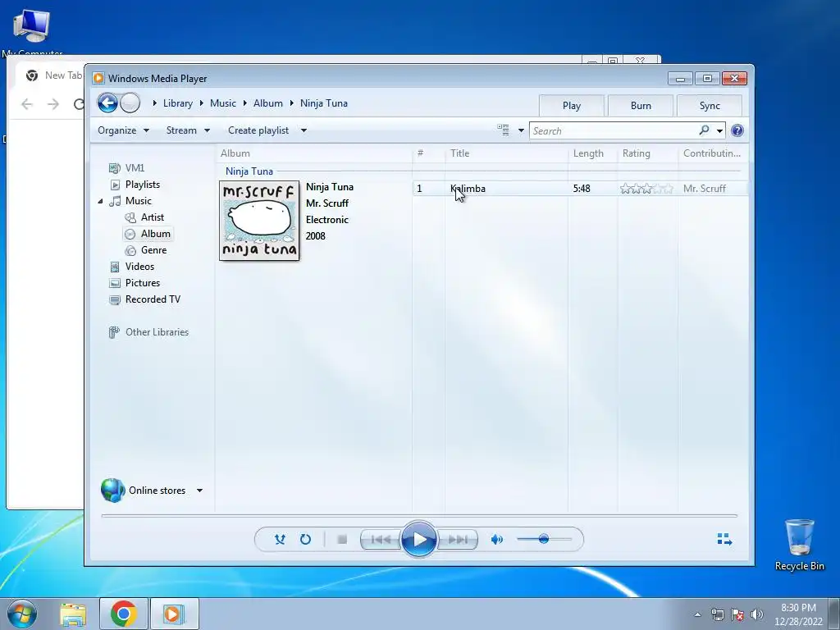Open the Stream menu

pos(188,130)
